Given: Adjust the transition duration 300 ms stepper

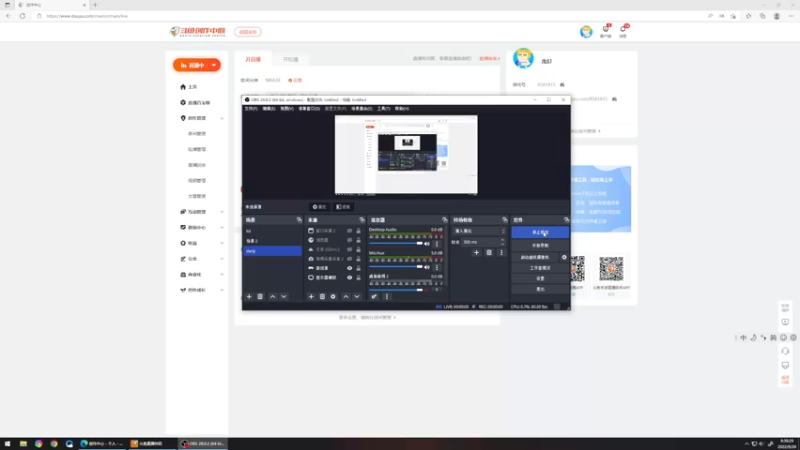Looking at the screenshot, I should 503,242.
